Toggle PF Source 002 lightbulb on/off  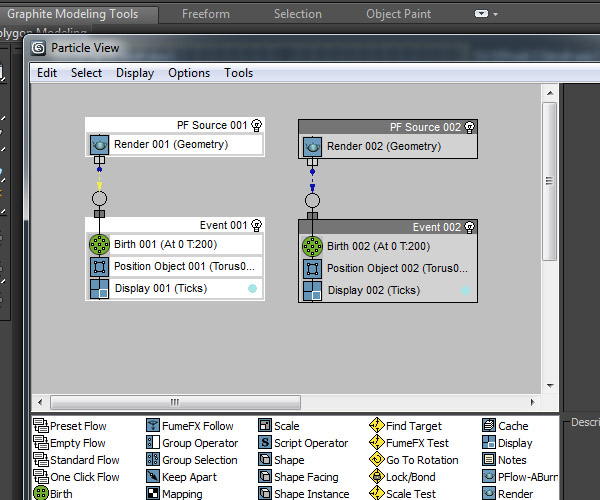click(x=470, y=127)
